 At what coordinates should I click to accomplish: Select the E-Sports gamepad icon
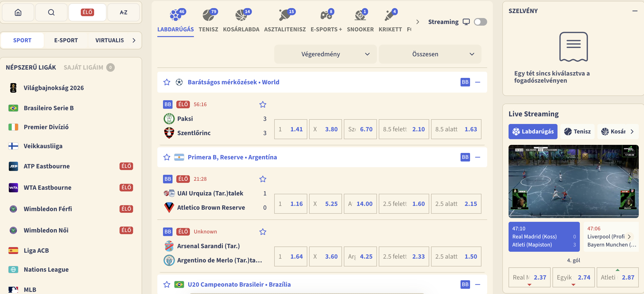point(326,15)
